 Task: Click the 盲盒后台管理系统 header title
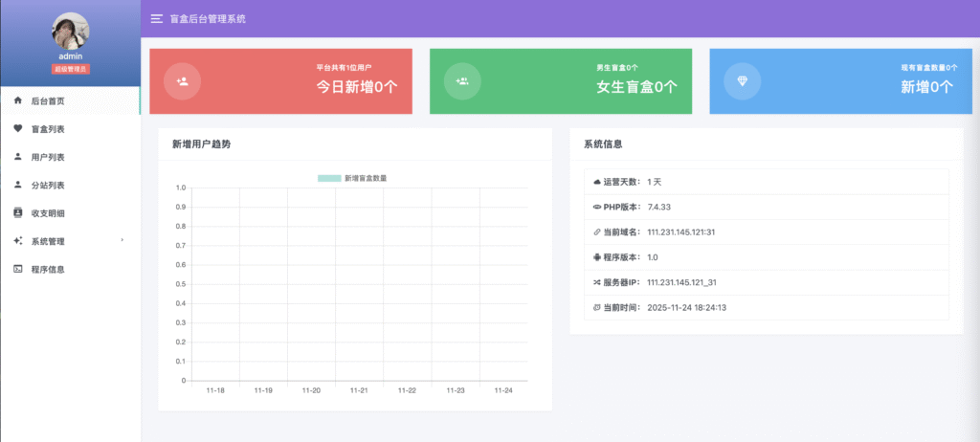pos(208,19)
